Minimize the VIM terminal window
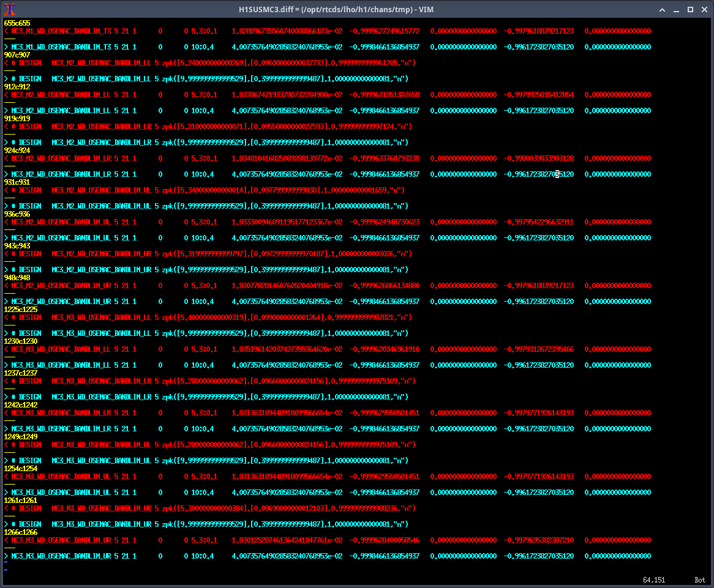714x588 pixels. [676, 10]
